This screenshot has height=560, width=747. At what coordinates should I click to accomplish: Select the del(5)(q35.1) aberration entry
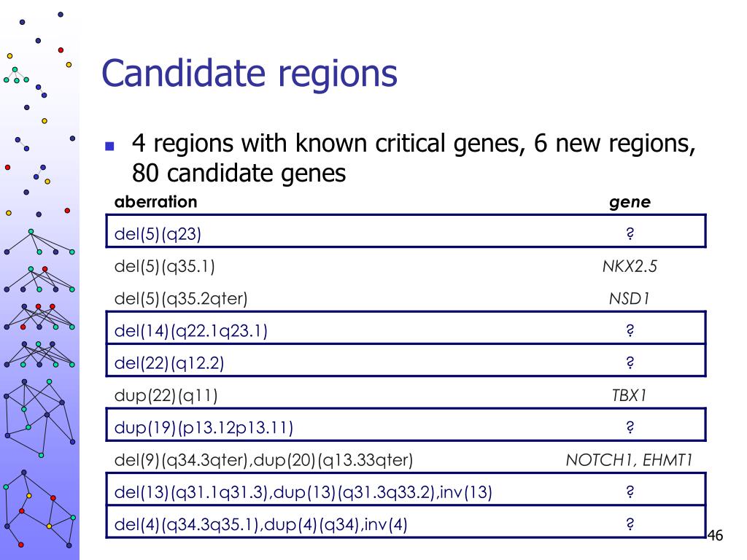[x=164, y=266]
